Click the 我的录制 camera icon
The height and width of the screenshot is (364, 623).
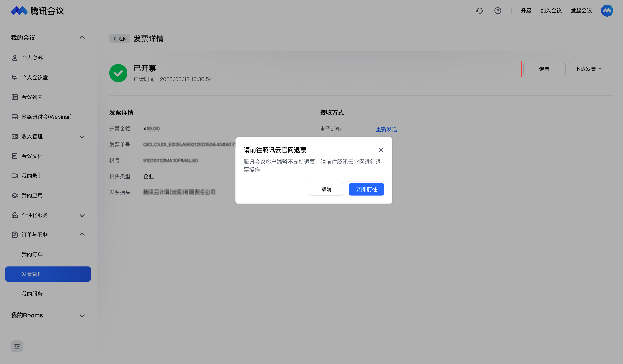tap(15, 176)
